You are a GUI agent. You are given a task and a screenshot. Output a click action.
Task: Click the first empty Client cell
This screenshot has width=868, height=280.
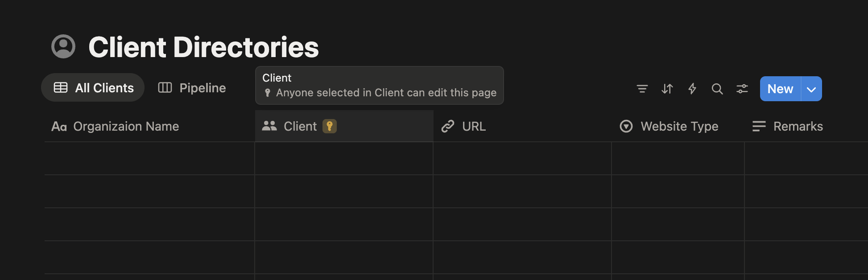343,158
